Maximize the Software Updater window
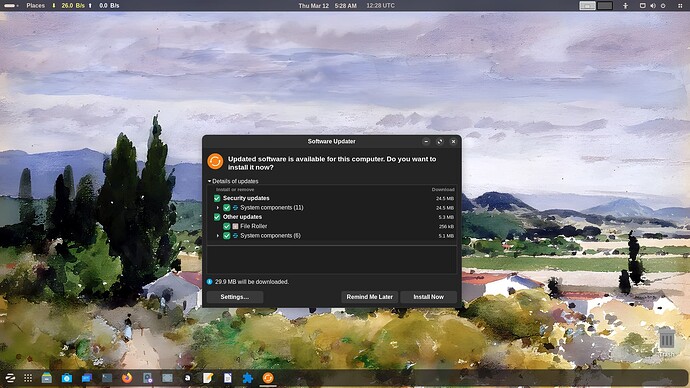This screenshot has height=388, width=690. click(440, 142)
